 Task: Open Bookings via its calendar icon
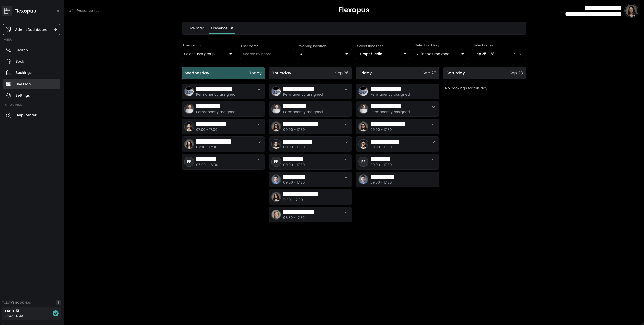pos(9,73)
